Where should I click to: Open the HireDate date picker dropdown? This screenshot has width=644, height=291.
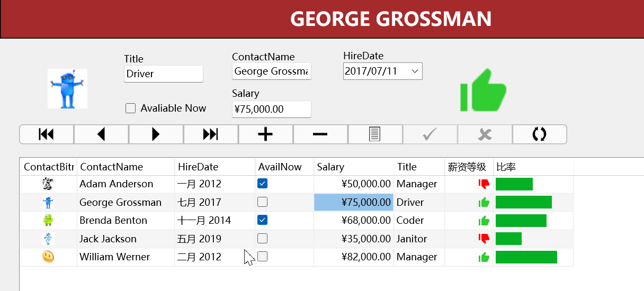(x=415, y=71)
